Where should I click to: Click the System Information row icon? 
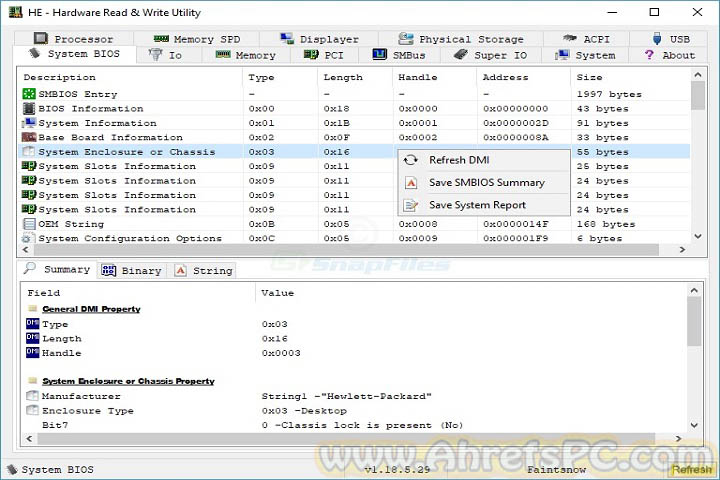pos(29,123)
